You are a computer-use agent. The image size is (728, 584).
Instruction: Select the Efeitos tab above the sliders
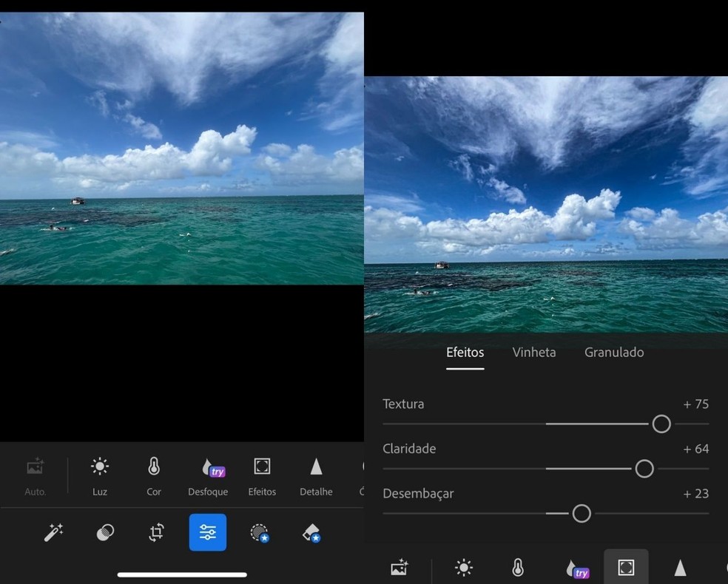pyautogui.click(x=465, y=353)
